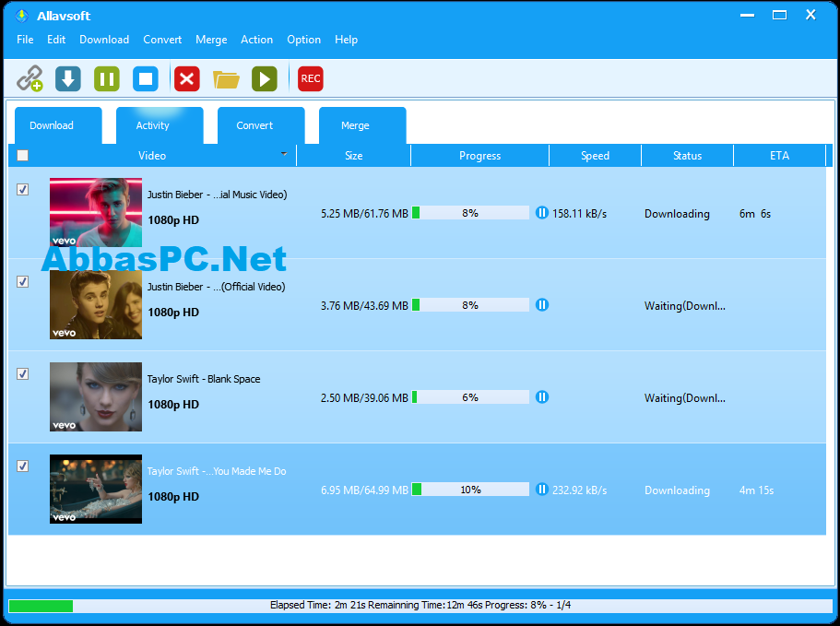Click the 6% progress bar for Blank Space

point(470,396)
